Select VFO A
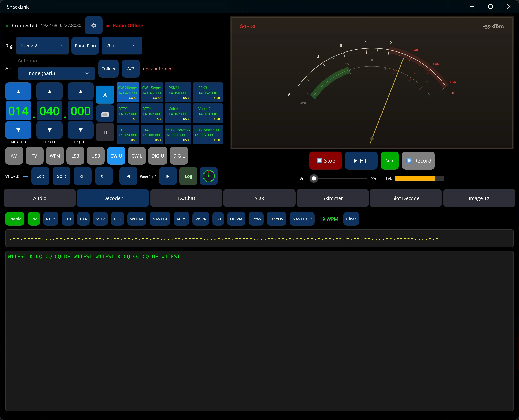 [105, 95]
